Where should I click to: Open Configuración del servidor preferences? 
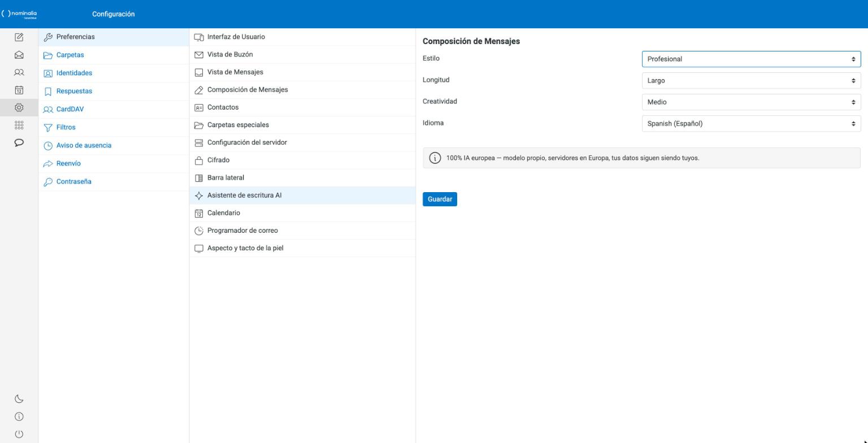pyautogui.click(x=302, y=142)
